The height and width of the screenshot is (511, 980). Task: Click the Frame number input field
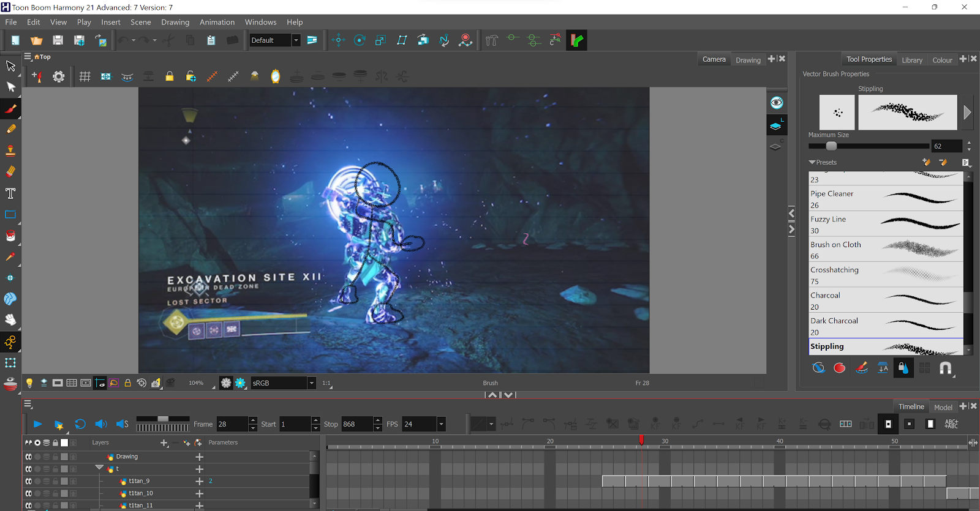coord(232,424)
